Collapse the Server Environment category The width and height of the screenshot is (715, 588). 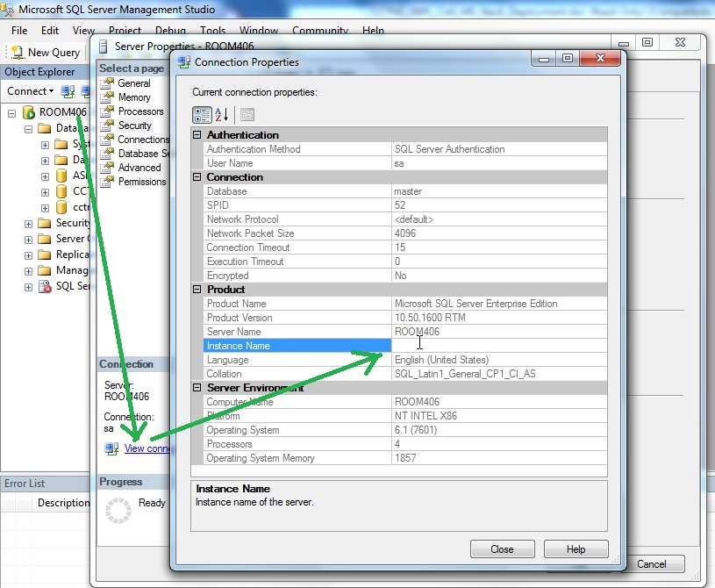click(197, 388)
